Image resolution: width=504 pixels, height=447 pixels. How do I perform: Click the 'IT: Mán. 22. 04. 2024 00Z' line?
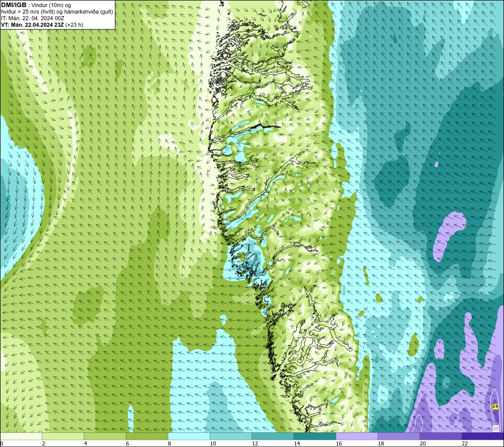pyautogui.click(x=32, y=18)
